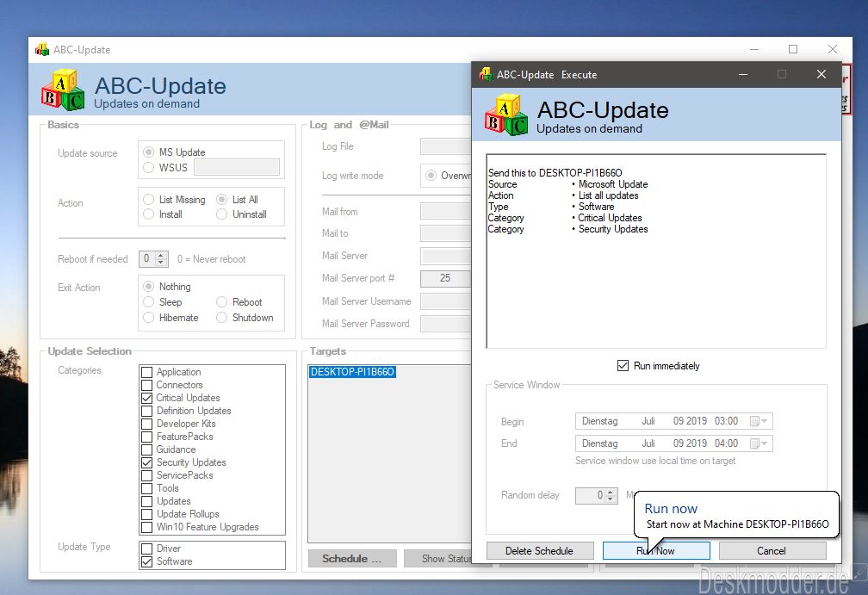
Task: Close the main ABC-Update window
Action: point(832,49)
